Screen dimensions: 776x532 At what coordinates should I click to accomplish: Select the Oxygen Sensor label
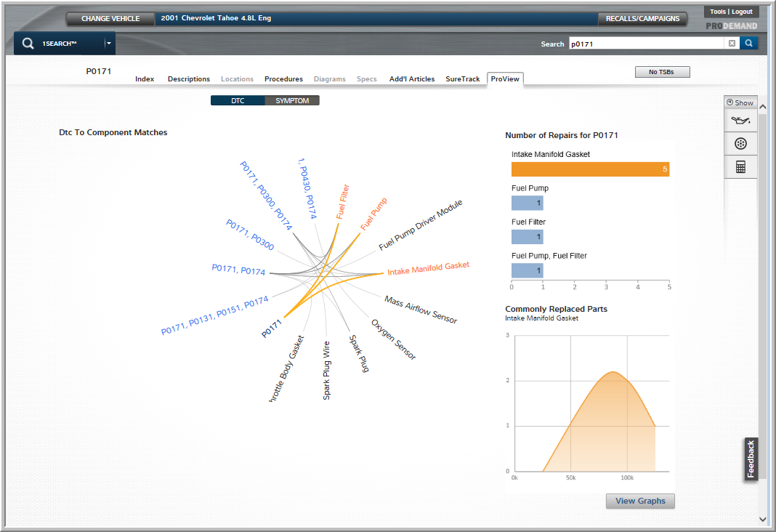[393, 339]
